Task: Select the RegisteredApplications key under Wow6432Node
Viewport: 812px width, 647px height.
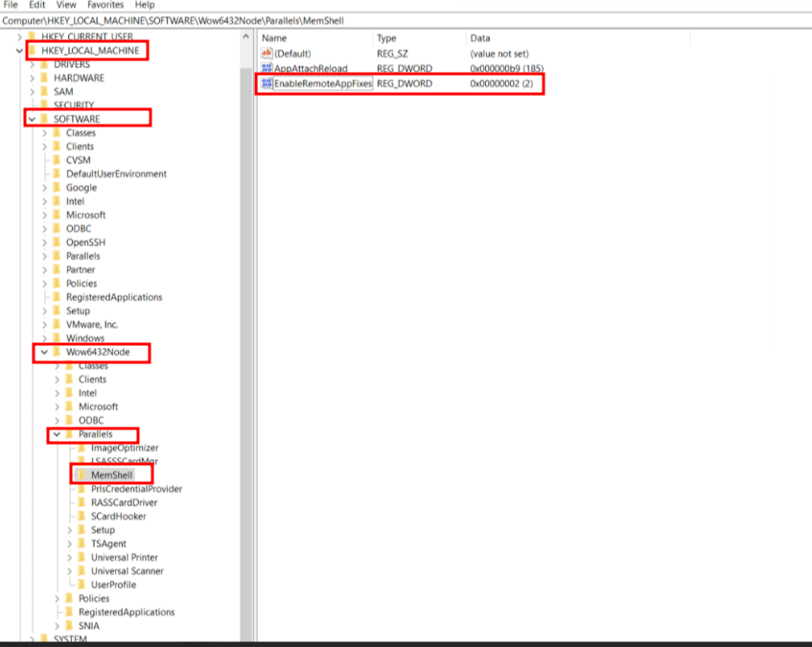Action: pyautogui.click(x=127, y=612)
